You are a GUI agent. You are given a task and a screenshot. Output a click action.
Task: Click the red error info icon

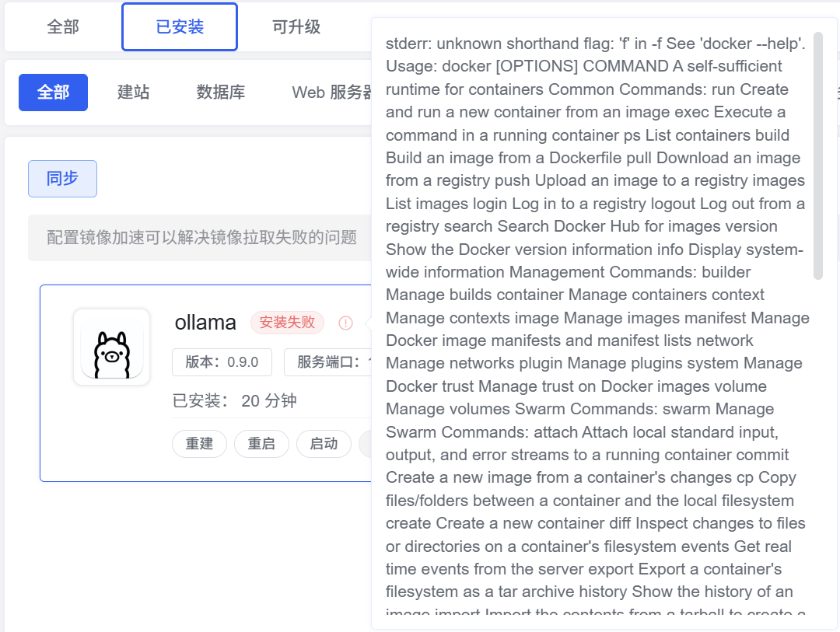345,323
